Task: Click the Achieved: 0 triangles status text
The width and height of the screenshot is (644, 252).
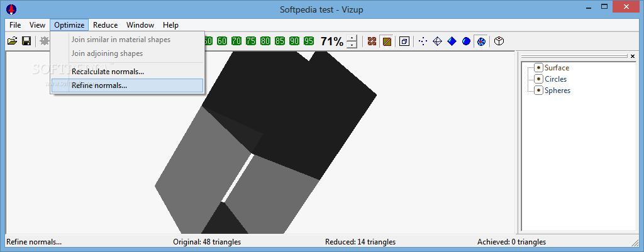Action: pos(511,242)
